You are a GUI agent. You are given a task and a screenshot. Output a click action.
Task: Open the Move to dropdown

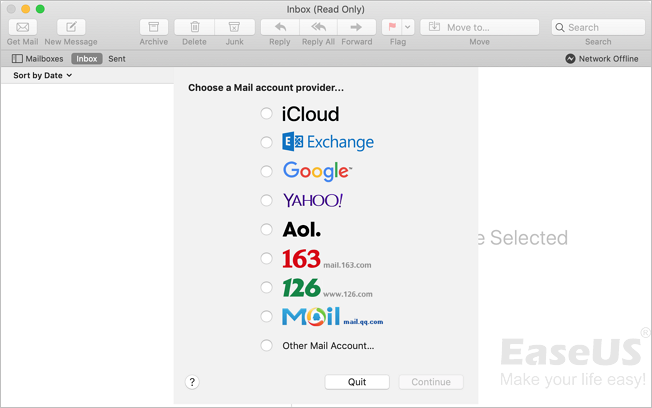[x=479, y=27]
